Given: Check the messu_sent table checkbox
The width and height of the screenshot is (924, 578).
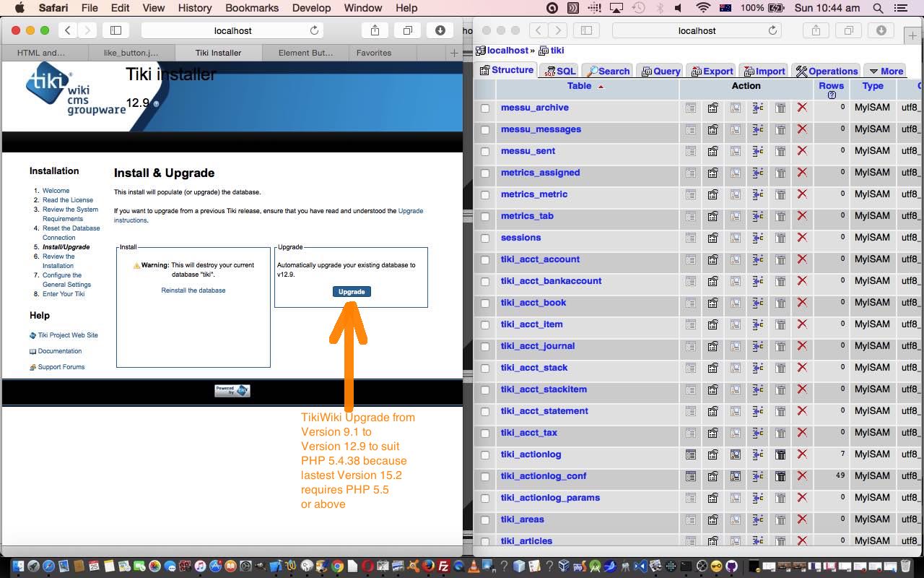Looking at the screenshot, I should [485, 152].
